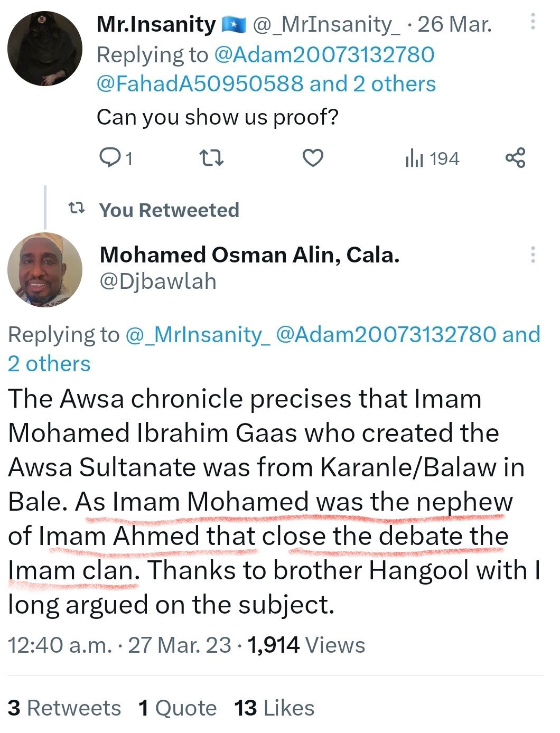
Task: Open Mr.Insanity's profile picture
Action: coord(45,49)
